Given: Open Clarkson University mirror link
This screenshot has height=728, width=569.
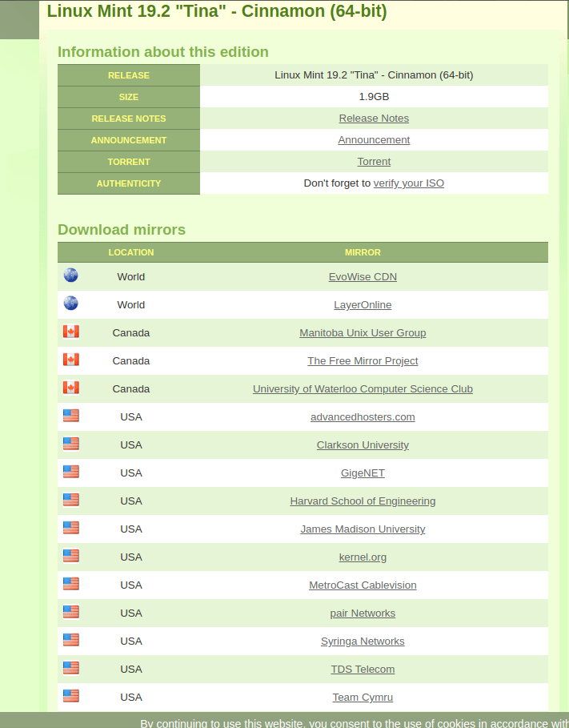Looking at the screenshot, I should click(x=363, y=444).
